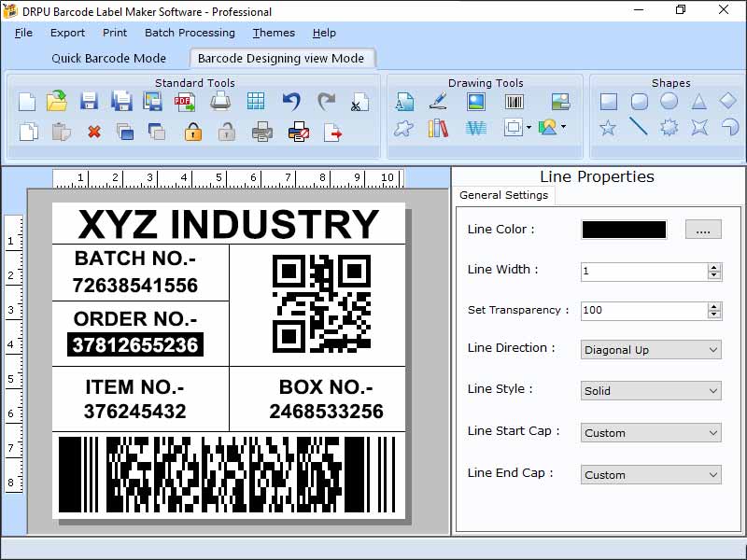Open the border frame tool dropdown arrow
747x560 pixels.
pyautogui.click(x=529, y=127)
